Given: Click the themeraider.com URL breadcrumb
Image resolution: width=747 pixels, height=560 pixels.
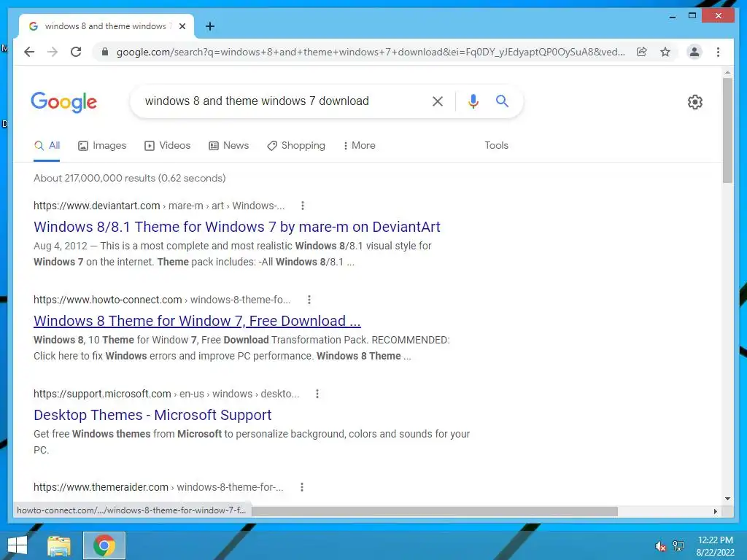Looking at the screenshot, I should coord(158,487).
